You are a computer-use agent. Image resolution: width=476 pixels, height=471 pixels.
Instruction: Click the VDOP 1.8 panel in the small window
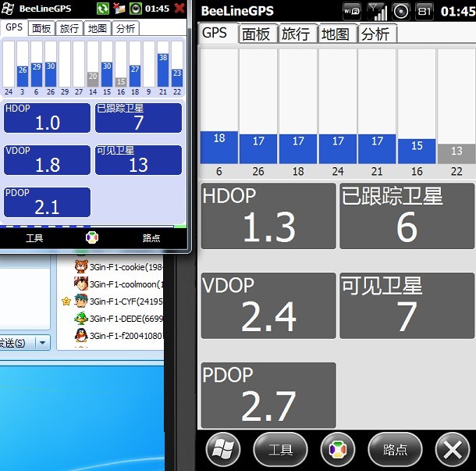[47, 160]
